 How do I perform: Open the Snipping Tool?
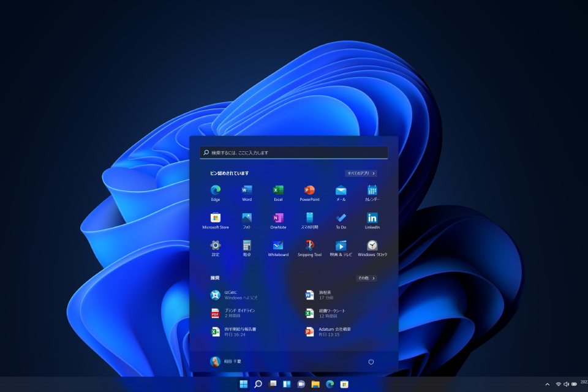coord(309,246)
